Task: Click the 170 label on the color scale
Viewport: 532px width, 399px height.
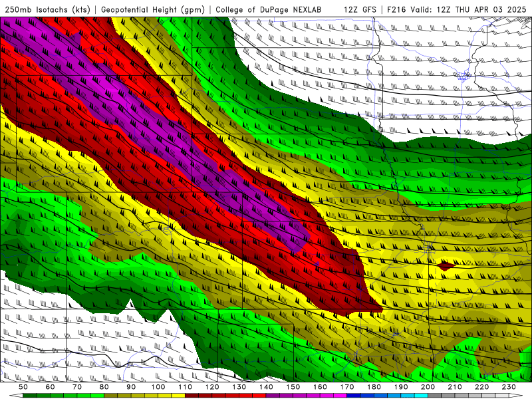Action: [346, 387]
